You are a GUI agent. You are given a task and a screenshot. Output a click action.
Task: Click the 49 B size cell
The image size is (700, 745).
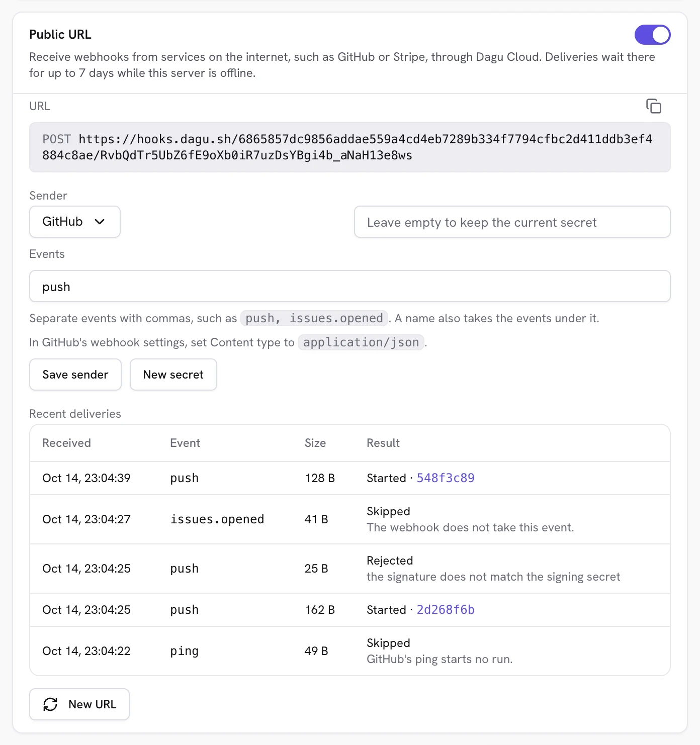316,651
